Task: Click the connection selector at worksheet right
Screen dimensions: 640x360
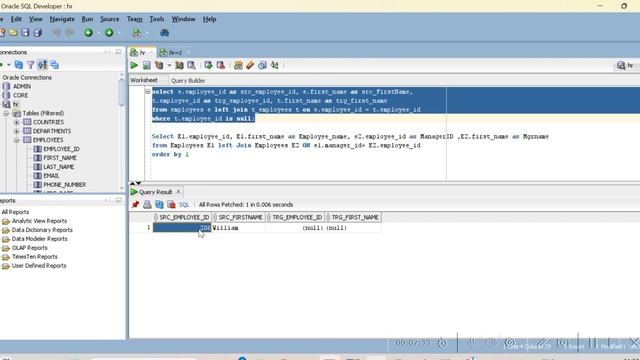Action: (x=627, y=65)
